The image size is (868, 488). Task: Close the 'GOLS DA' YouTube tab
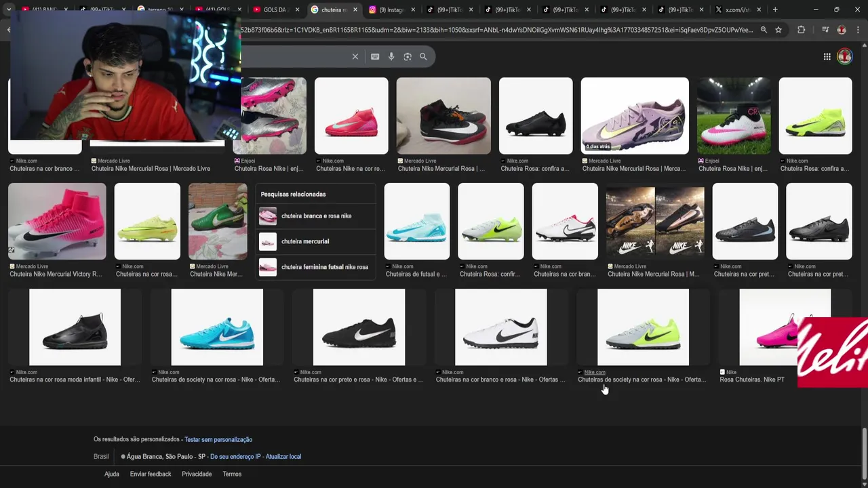297,9
